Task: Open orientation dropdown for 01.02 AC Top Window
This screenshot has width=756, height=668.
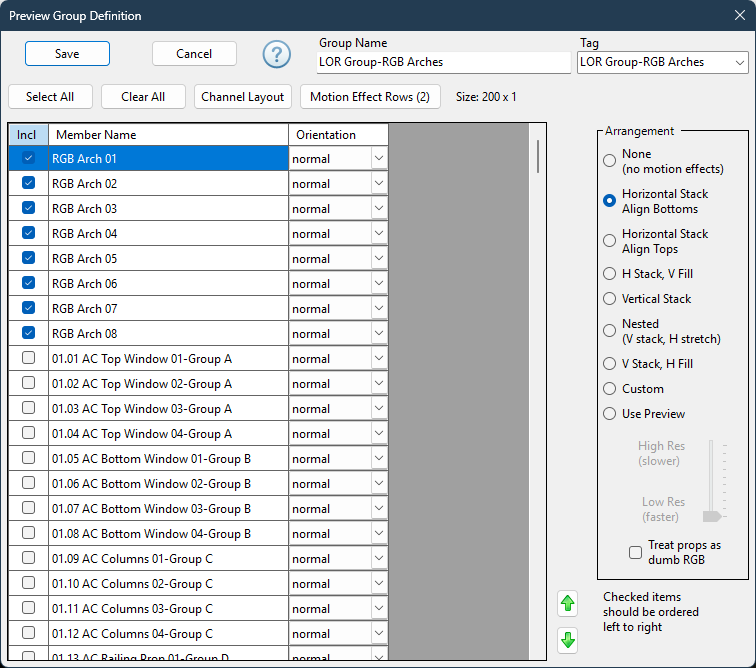Action: click(379, 383)
